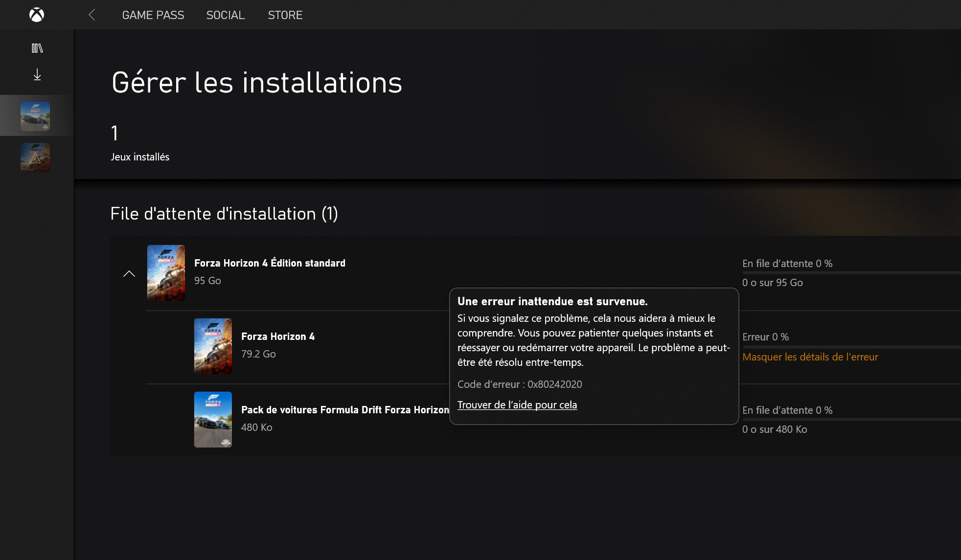This screenshot has width=961, height=560.
Task: Click the 'Forza Horizon 4' item title
Action: coord(278,336)
